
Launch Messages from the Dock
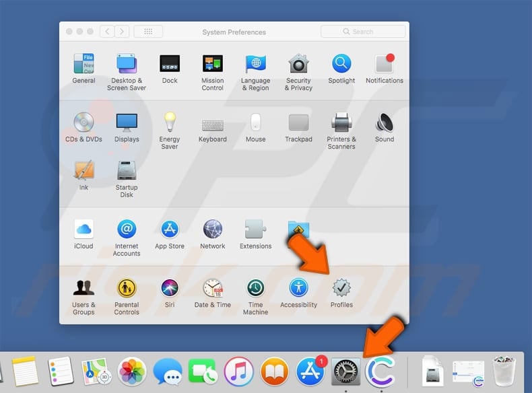(x=168, y=371)
